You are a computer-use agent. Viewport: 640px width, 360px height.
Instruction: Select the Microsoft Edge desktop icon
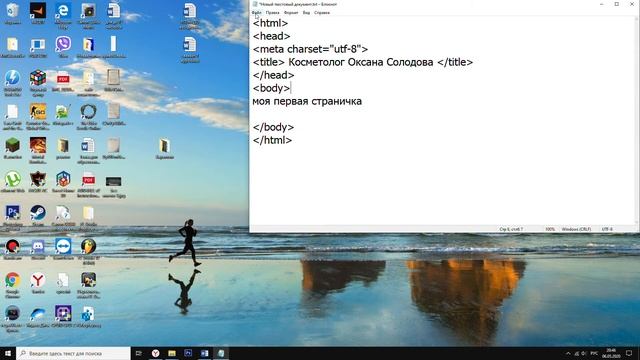coord(63,15)
